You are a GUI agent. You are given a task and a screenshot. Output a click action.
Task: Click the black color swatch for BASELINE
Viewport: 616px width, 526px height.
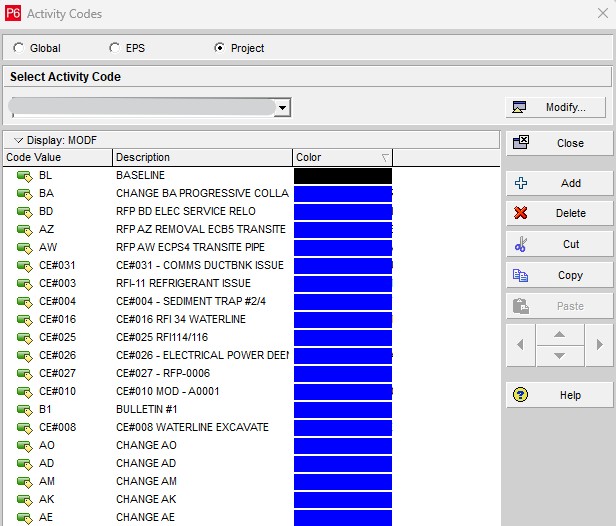coord(342,176)
